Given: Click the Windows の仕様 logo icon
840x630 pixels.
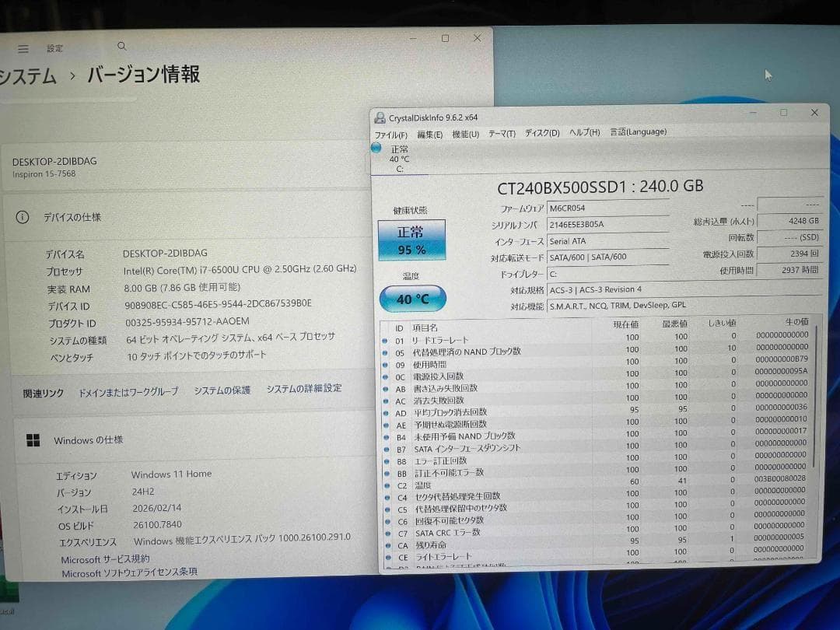Looking at the screenshot, I should click(33, 439).
